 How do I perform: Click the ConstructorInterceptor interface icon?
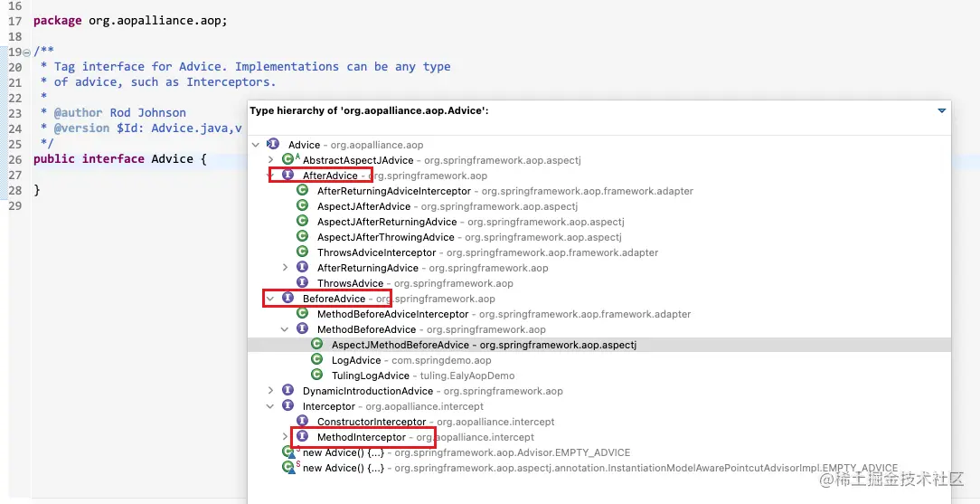point(303,422)
